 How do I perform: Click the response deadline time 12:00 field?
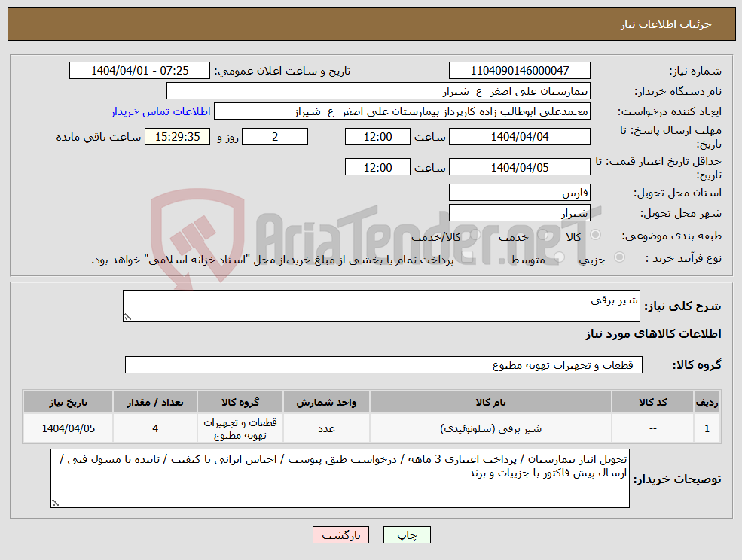377,137
